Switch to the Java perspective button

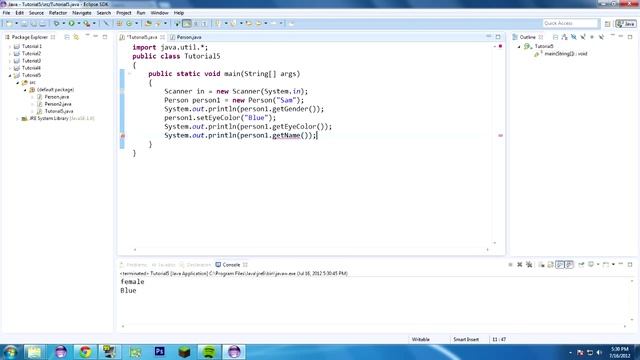pos(626,24)
